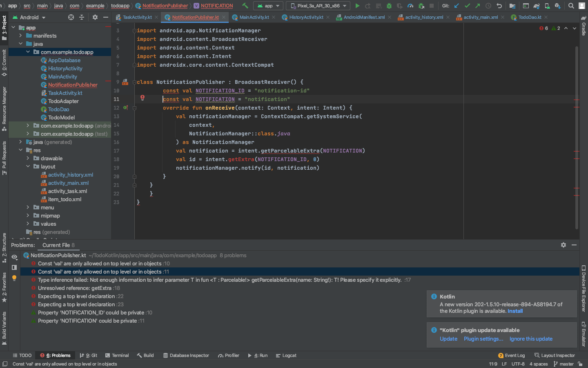588x368 pixels.
Task: Click the Install link for Kotlin plugin
Action: [x=515, y=311]
